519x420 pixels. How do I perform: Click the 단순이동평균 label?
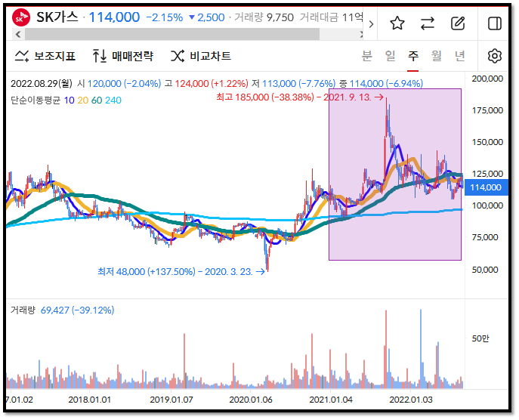click(36, 100)
